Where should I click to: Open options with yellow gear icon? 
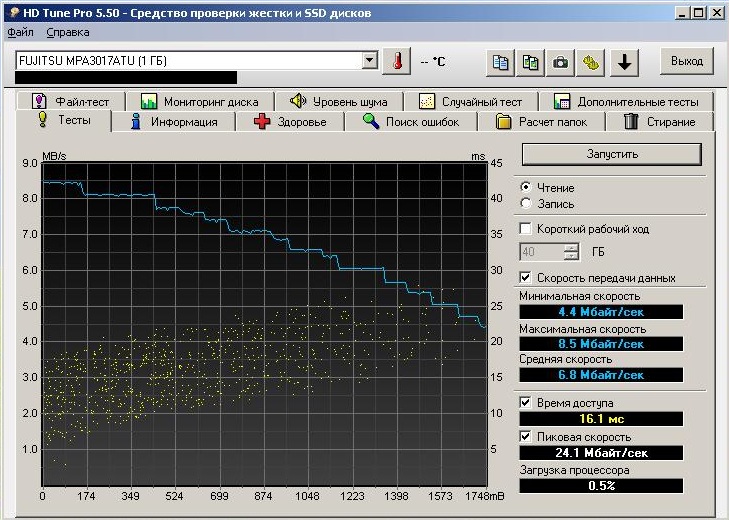pyautogui.click(x=590, y=62)
